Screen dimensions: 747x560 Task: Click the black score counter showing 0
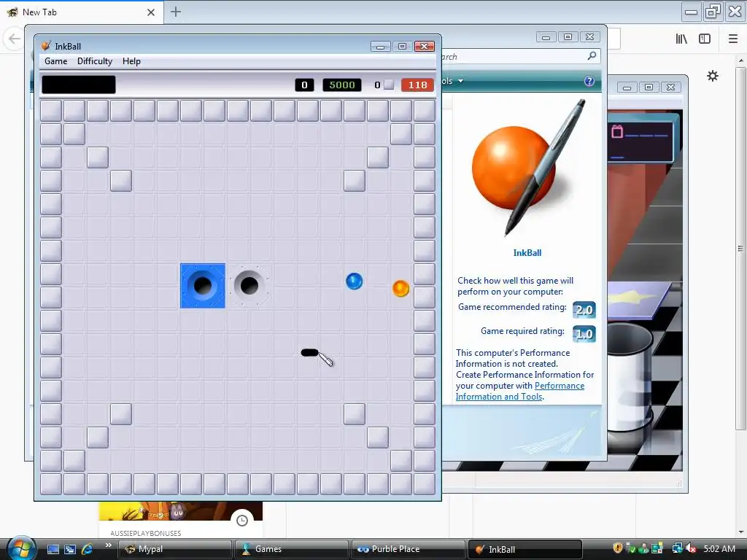click(304, 85)
